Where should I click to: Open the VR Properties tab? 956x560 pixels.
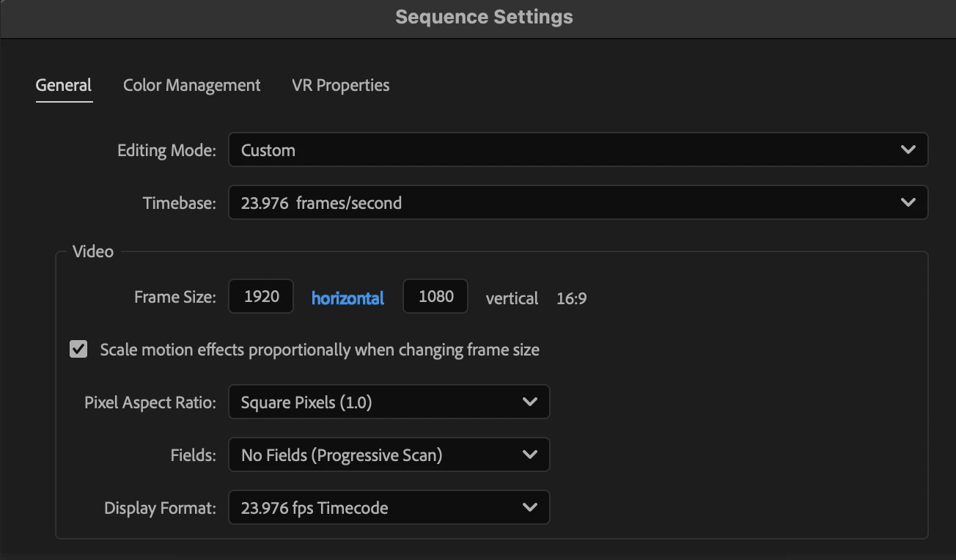[x=340, y=86]
